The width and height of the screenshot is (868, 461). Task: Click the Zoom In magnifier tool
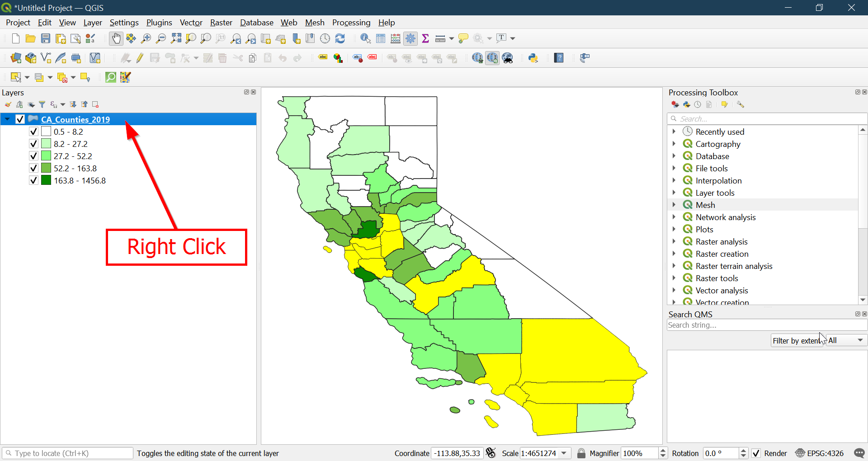[x=146, y=39]
